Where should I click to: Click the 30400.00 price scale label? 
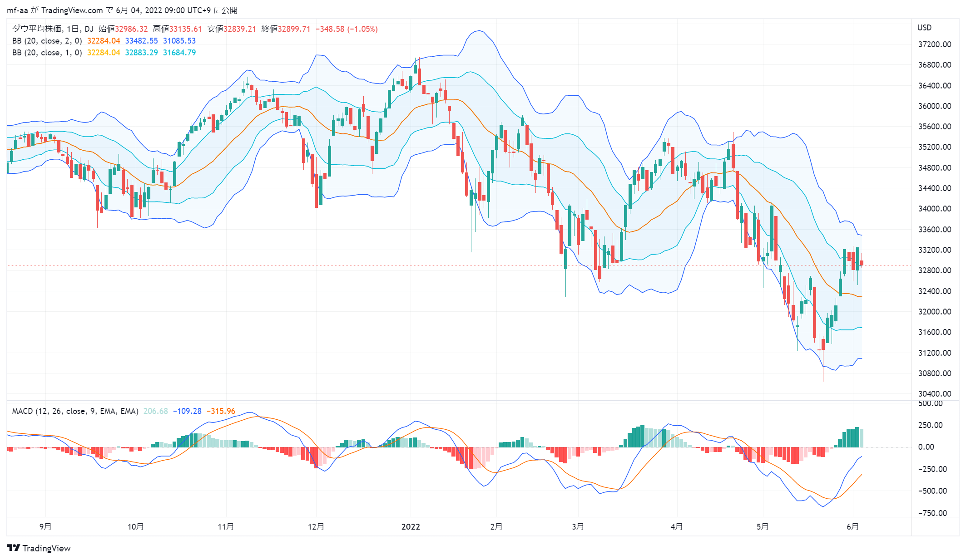click(935, 394)
